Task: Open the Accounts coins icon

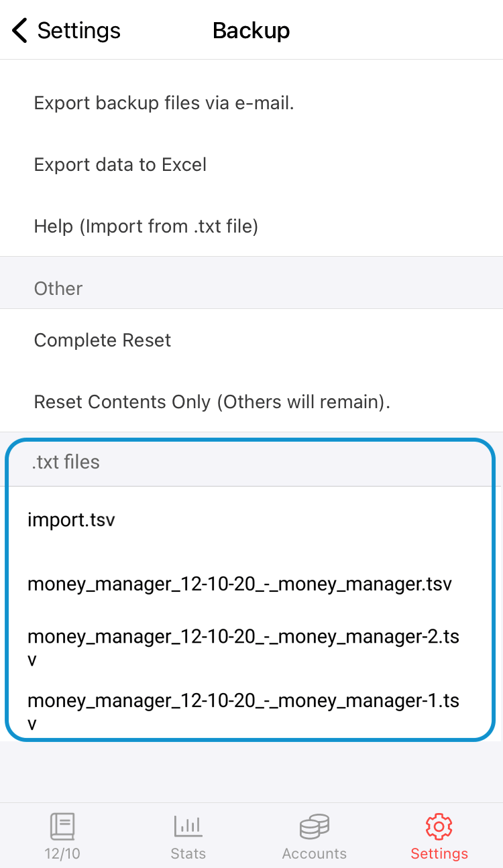Action: coord(314,826)
